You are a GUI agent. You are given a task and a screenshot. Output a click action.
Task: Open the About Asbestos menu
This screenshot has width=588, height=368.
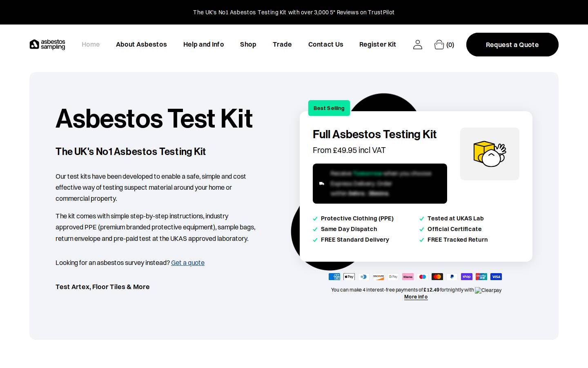tap(141, 45)
